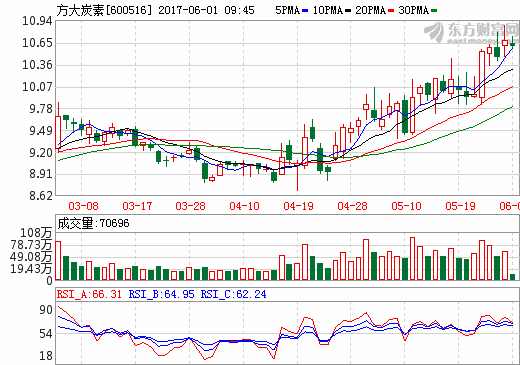Click the 10.94 price axis label
The image size is (520, 365).
coord(37,21)
